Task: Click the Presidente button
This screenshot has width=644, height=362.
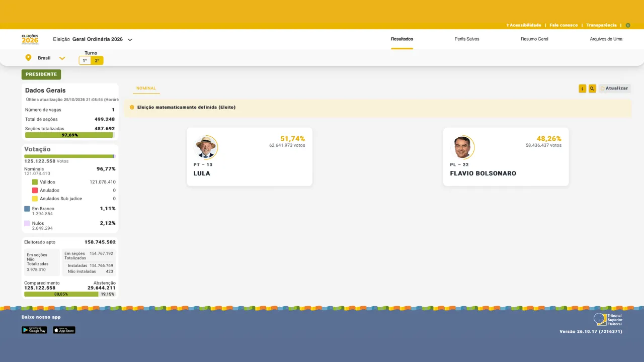Action: coord(41,74)
